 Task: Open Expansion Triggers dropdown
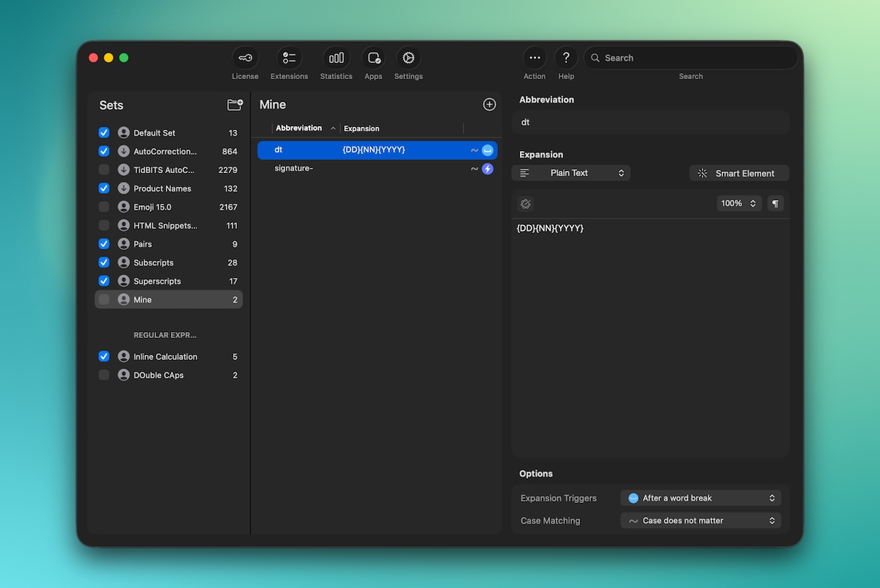tap(700, 498)
